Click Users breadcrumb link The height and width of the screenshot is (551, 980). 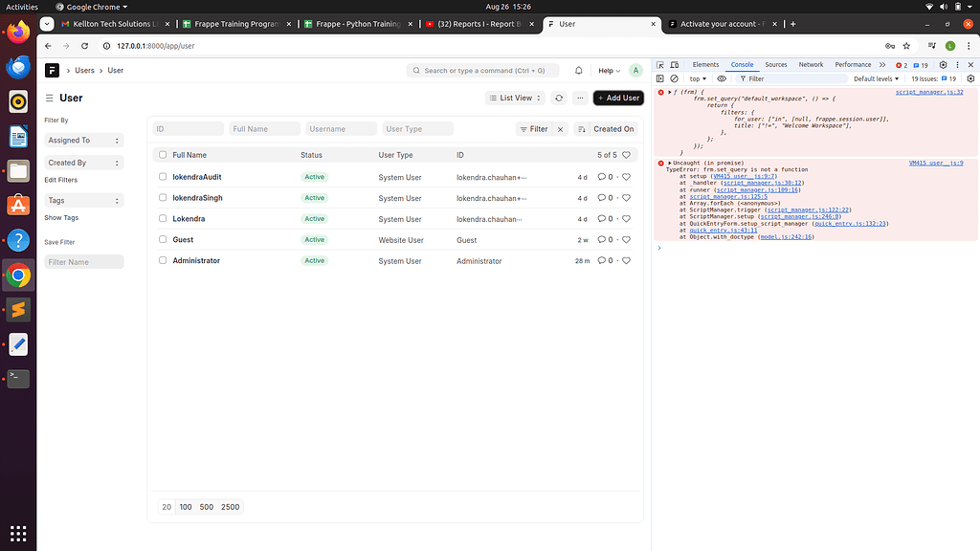84,71
